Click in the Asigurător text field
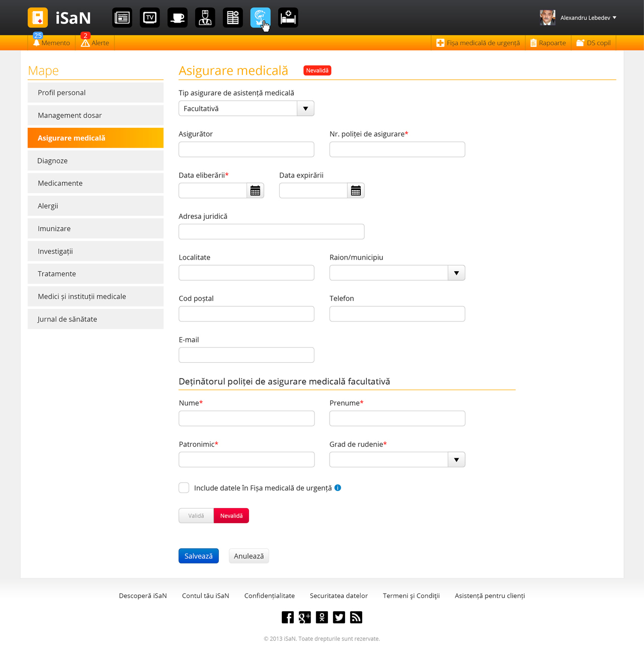Image resolution: width=644 pixels, height=654 pixels. click(x=247, y=149)
